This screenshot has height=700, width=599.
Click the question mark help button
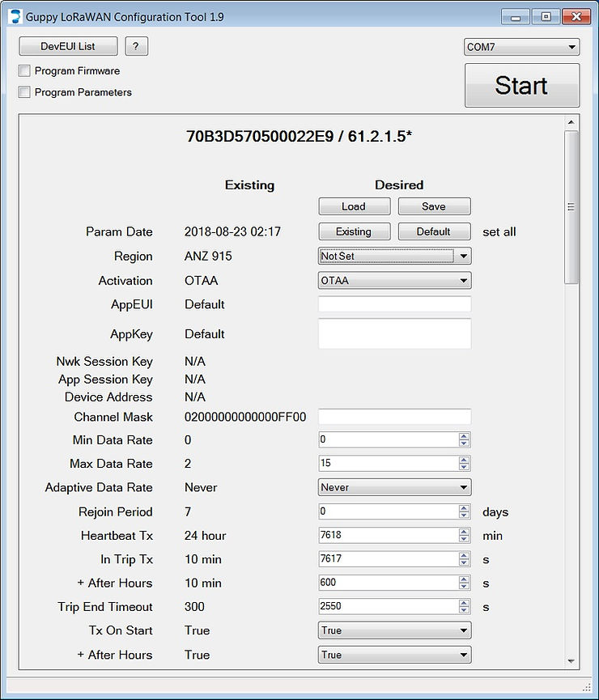click(x=136, y=46)
